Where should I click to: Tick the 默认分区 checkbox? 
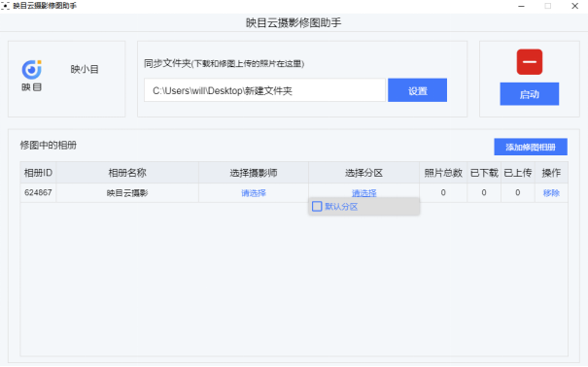[317, 207]
